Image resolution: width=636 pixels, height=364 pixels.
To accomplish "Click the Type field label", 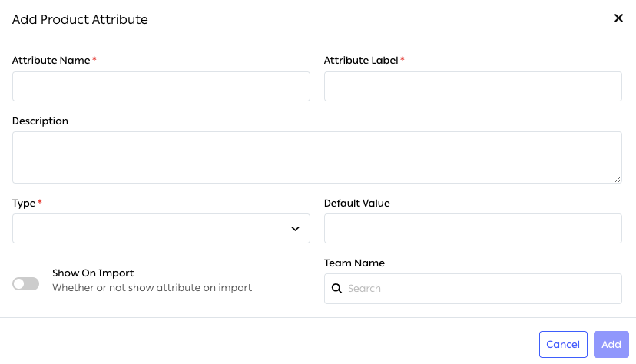I will click(x=24, y=203).
